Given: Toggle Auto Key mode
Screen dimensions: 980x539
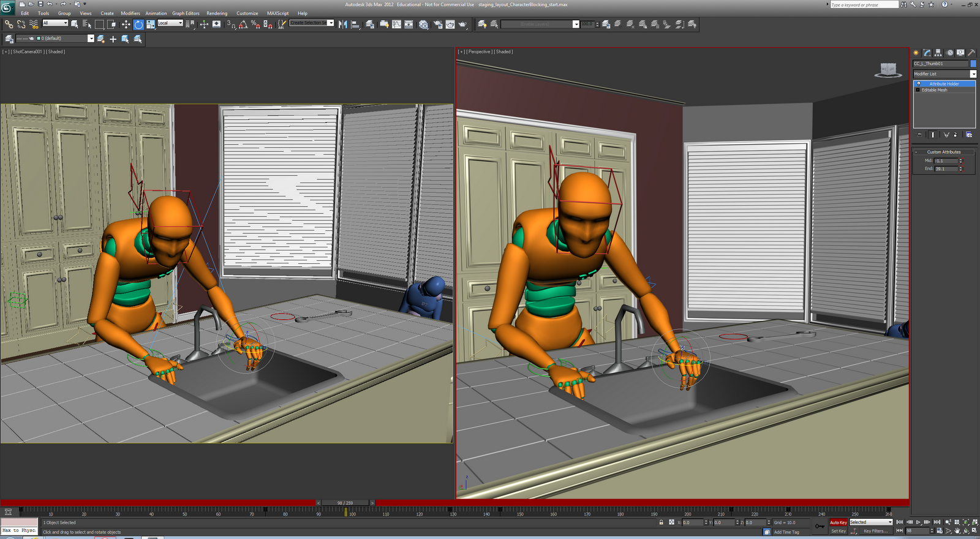Looking at the screenshot, I should pos(838,522).
